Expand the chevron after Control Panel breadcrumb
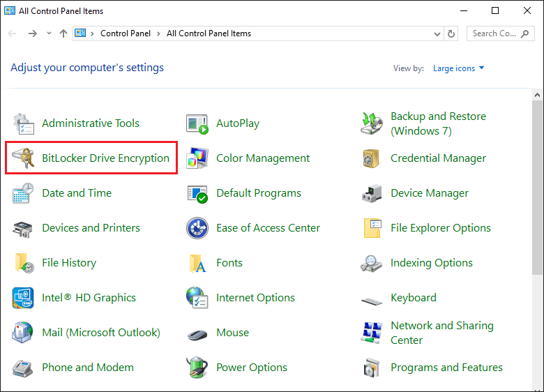The height and width of the screenshot is (392, 544). (x=158, y=33)
